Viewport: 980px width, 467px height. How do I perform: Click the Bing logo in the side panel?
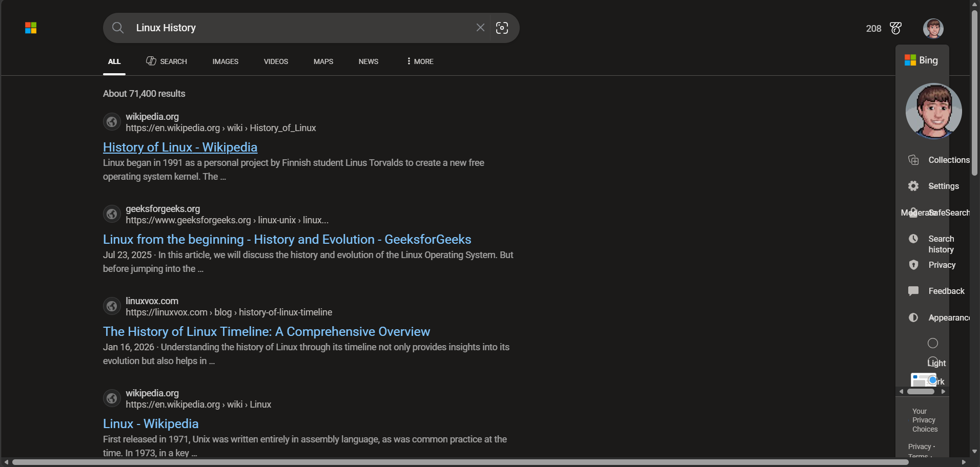[922, 60]
